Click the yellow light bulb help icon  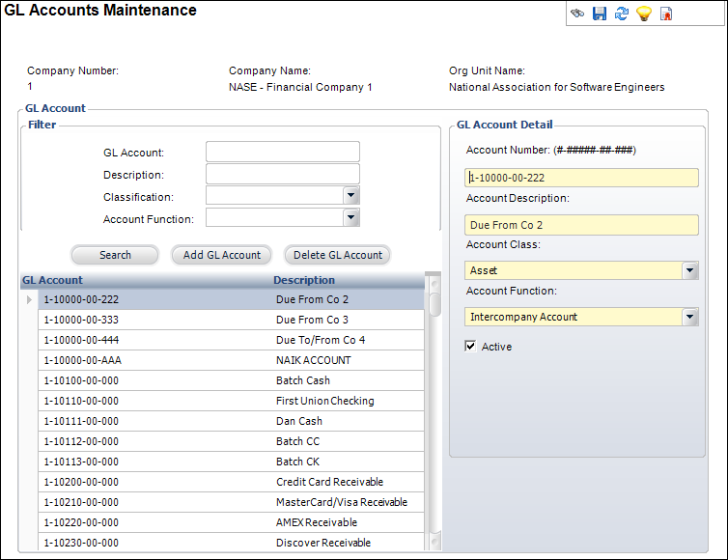coord(643,14)
